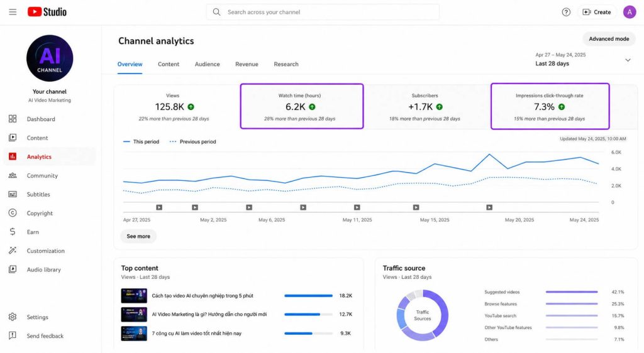Open Dashboard from the sidebar
This screenshot has width=644, height=353.
click(49, 119)
